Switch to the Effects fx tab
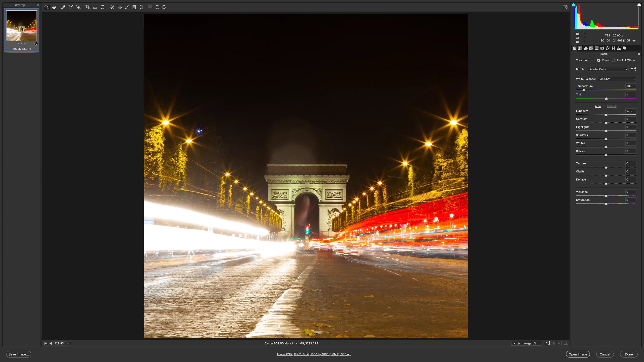Viewport: 644px width, 362px height. [608, 48]
